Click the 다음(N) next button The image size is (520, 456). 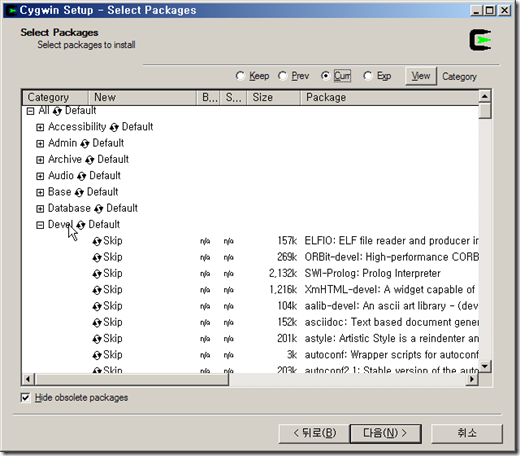tap(386, 433)
